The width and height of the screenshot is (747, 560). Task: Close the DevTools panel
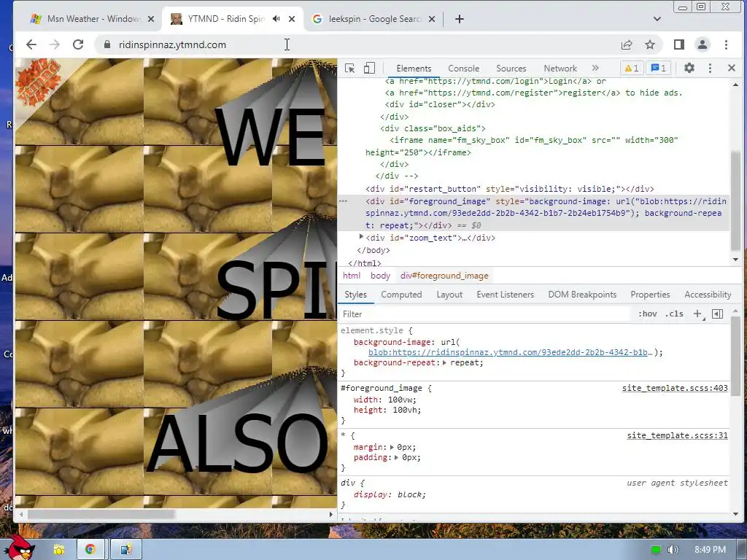tap(732, 68)
